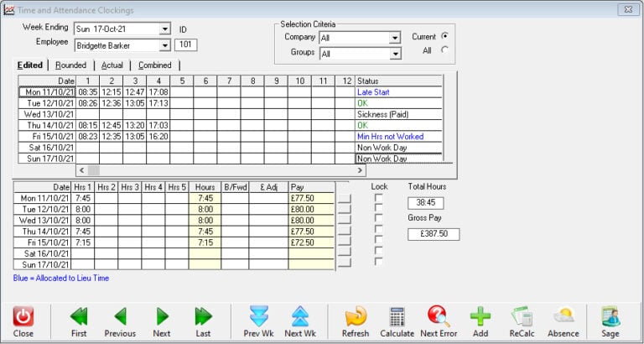Select Hrs 1 cell 7:15 for Friday
This screenshot has height=344, width=644.
(83, 242)
